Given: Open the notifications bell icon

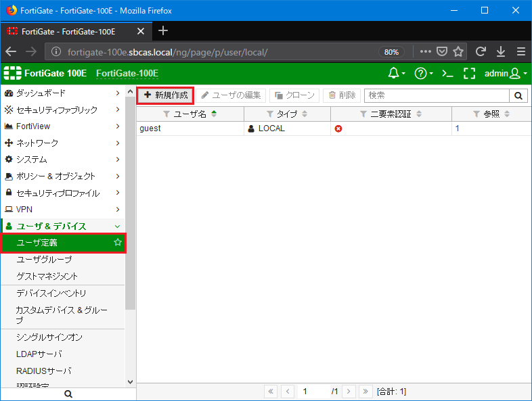Looking at the screenshot, I should click(396, 73).
